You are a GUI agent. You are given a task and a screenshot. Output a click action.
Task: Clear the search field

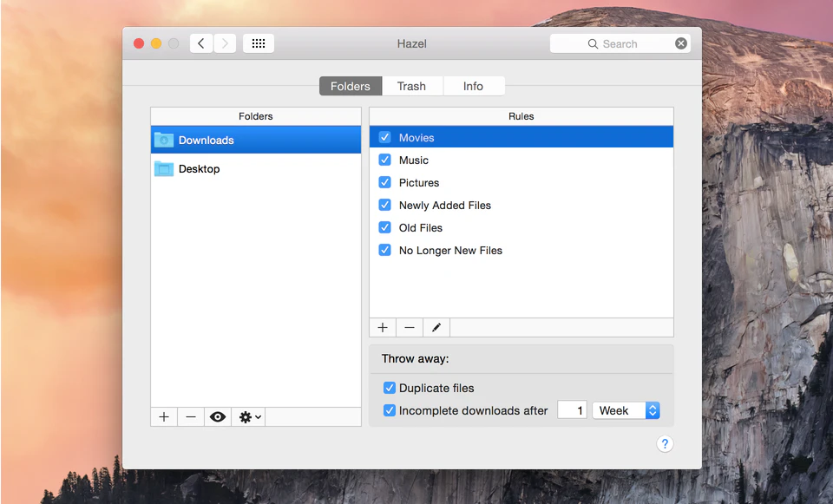click(x=681, y=43)
